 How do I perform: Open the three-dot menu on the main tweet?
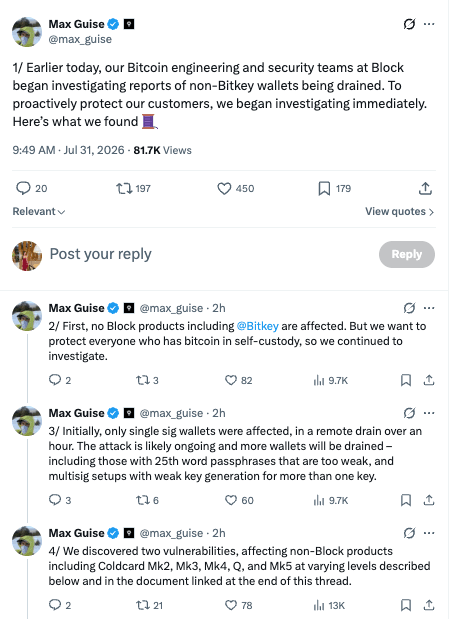coord(429,24)
